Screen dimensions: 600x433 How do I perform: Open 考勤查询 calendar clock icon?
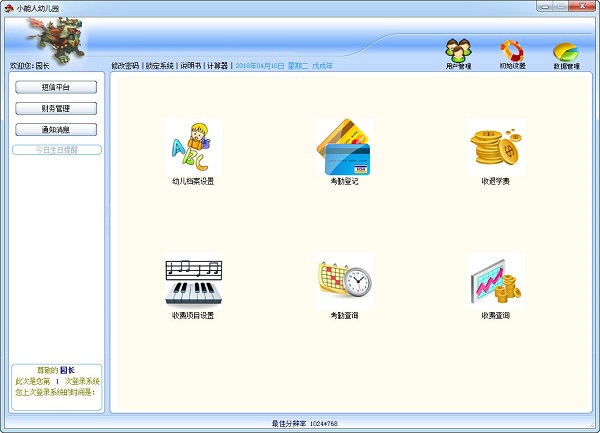point(344,281)
